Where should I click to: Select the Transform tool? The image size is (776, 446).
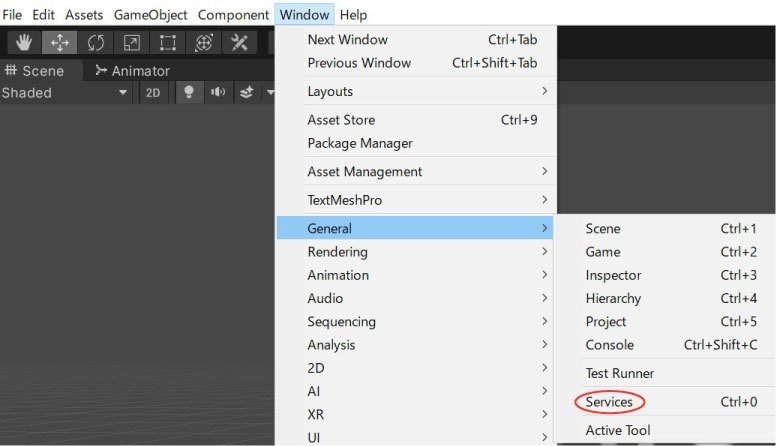(x=203, y=43)
